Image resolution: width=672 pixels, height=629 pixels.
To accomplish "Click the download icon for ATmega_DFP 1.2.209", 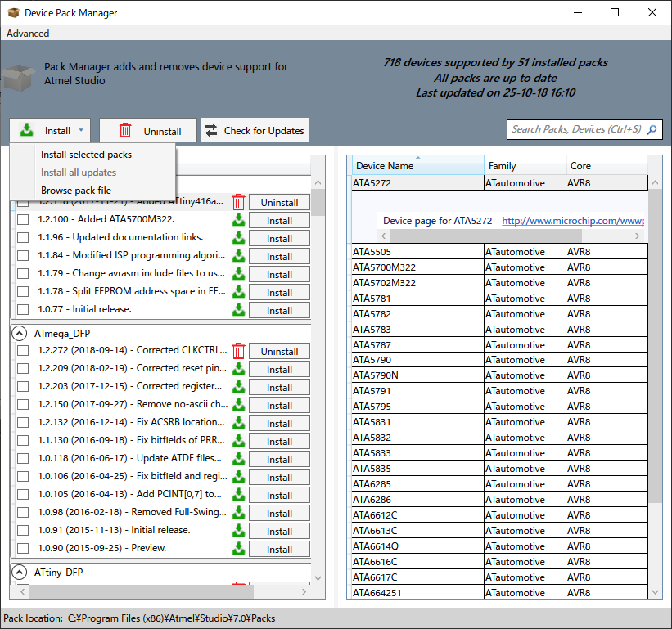I will (239, 369).
